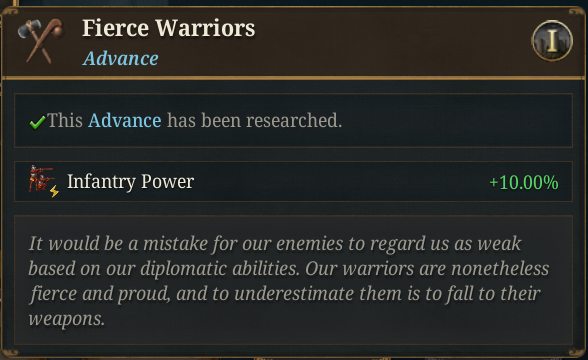Click the Advance link in researched sentence

tap(125, 120)
